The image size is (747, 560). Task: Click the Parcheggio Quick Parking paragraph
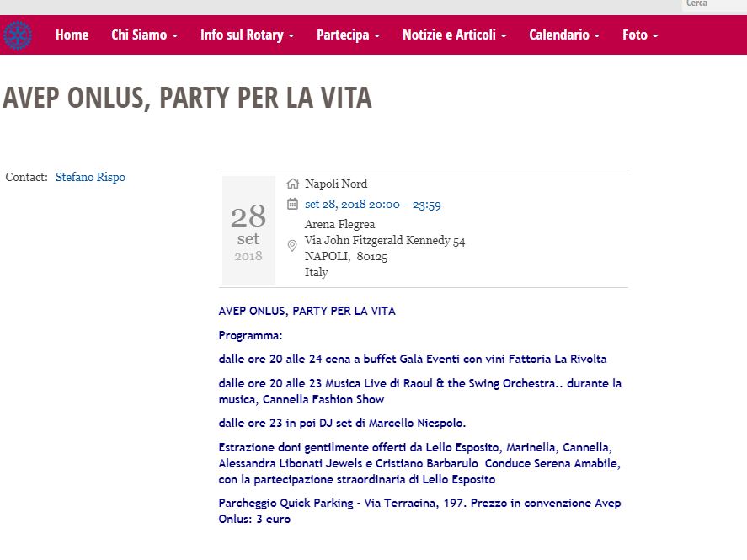click(419, 511)
